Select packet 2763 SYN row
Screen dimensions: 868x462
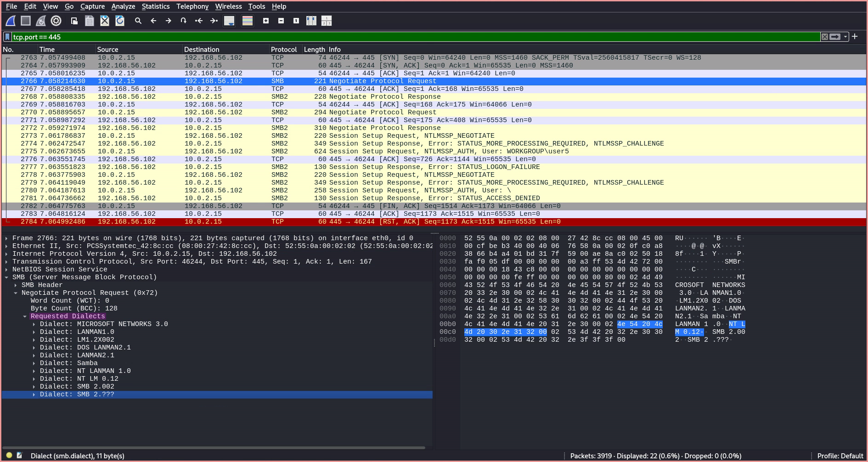click(434, 58)
